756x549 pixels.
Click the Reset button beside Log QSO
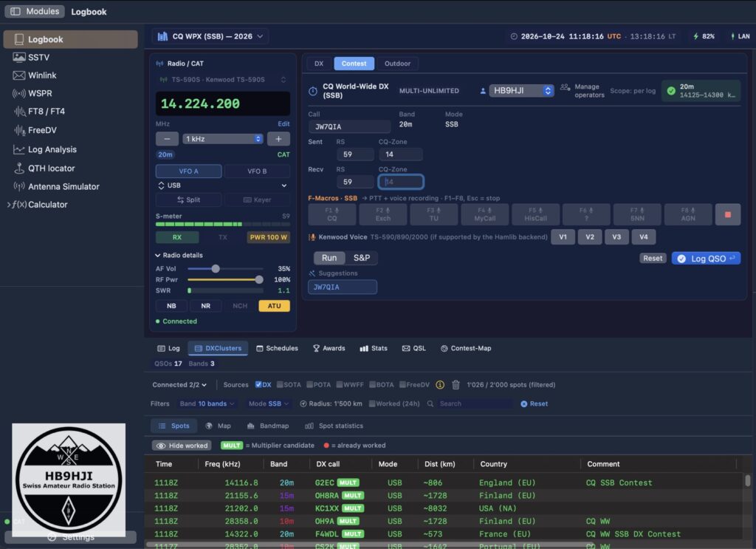point(653,258)
